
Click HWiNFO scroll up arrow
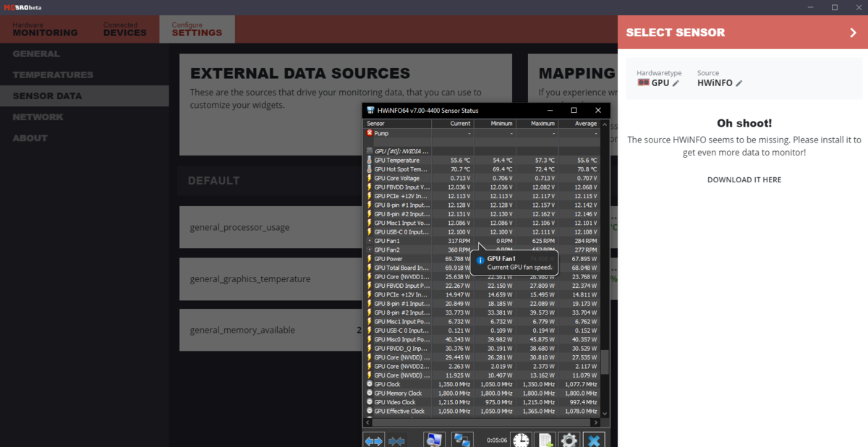pyautogui.click(x=605, y=124)
